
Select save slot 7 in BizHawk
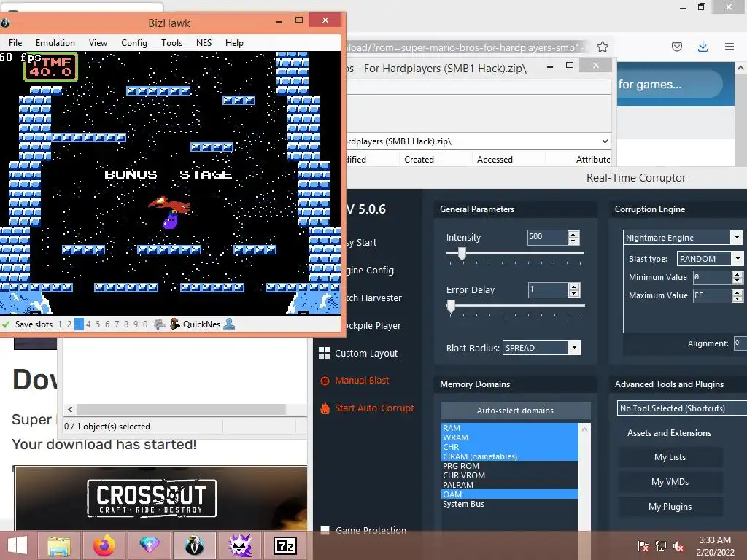tap(117, 324)
